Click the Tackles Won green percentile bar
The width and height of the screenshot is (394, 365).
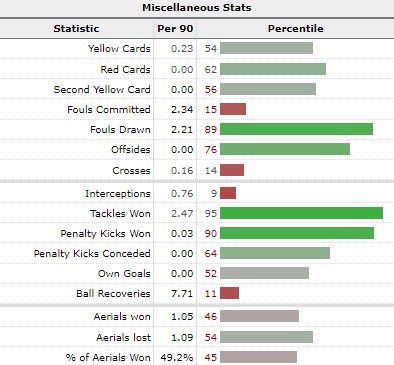pos(301,213)
